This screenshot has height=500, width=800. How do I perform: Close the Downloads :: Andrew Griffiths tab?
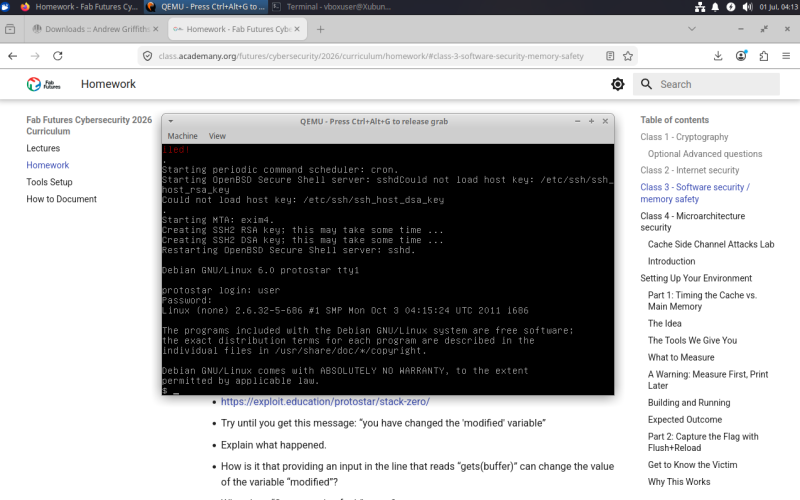tap(156, 29)
